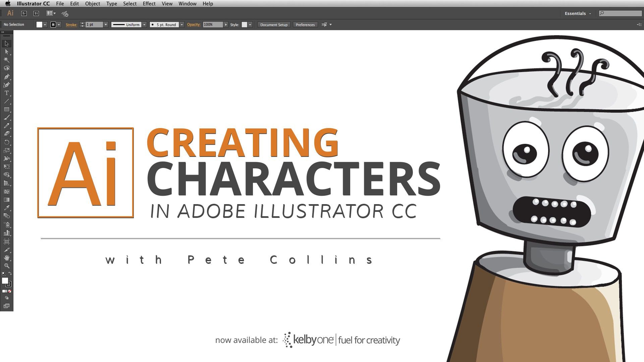This screenshot has height=362, width=644.
Task: Expand the Opacity slider arrow
Action: (226, 24)
